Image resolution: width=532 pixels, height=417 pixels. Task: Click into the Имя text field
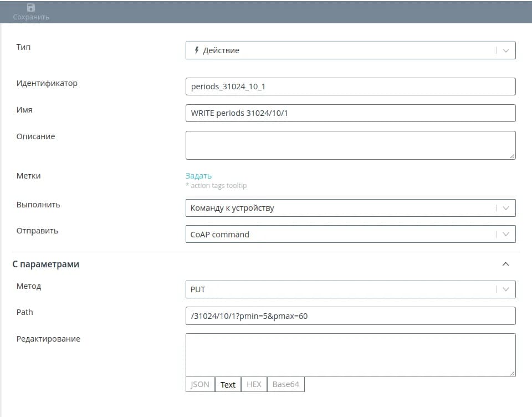[x=350, y=113]
